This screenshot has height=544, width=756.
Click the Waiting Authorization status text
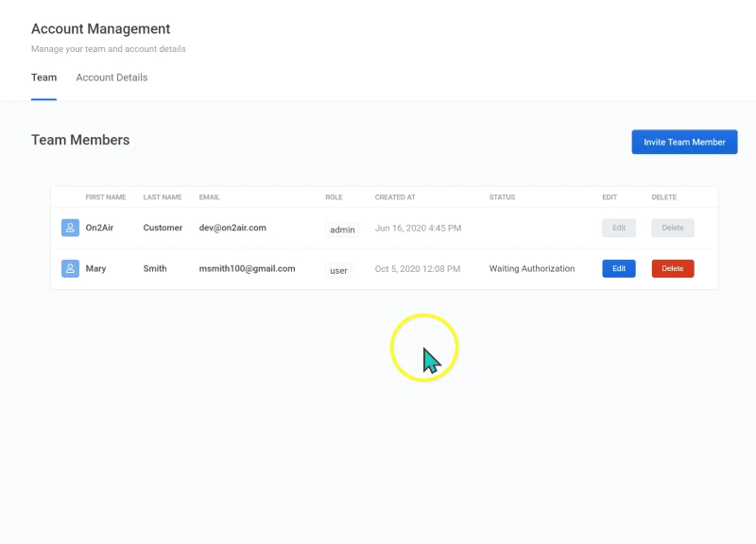coord(532,269)
